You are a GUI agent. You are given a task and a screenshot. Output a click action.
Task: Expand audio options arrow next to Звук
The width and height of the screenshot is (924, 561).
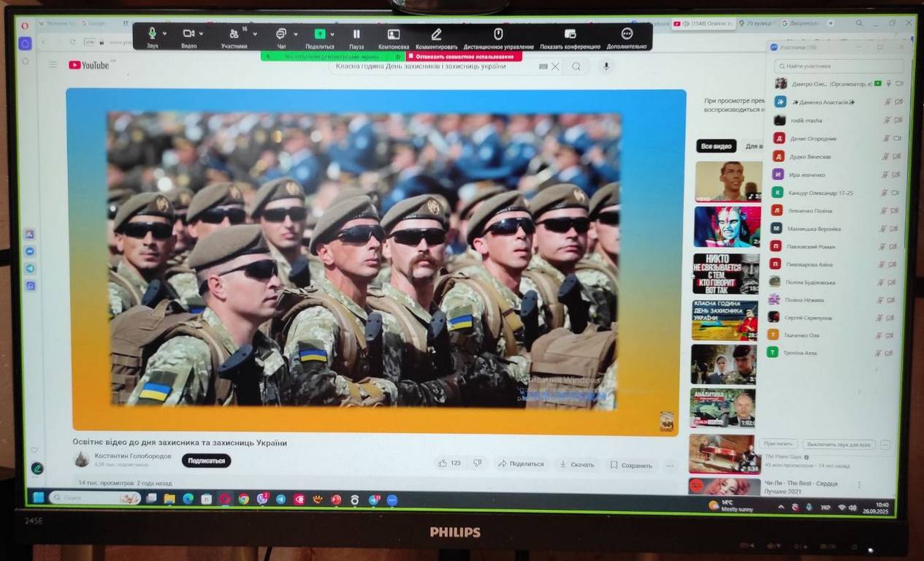[164, 34]
